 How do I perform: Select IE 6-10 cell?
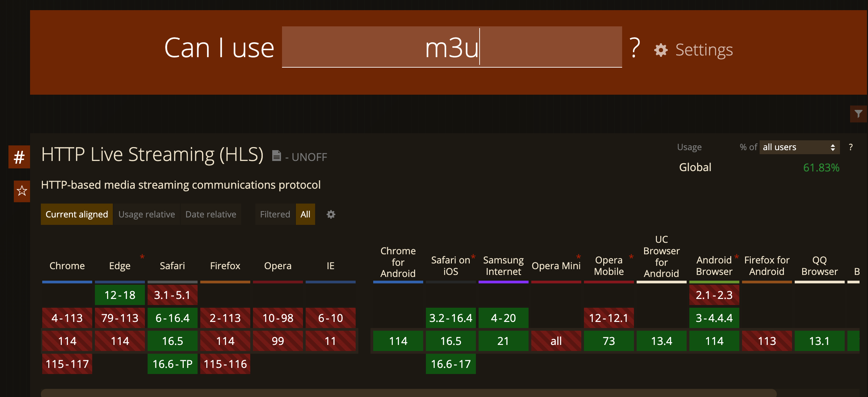tap(331, 318)
